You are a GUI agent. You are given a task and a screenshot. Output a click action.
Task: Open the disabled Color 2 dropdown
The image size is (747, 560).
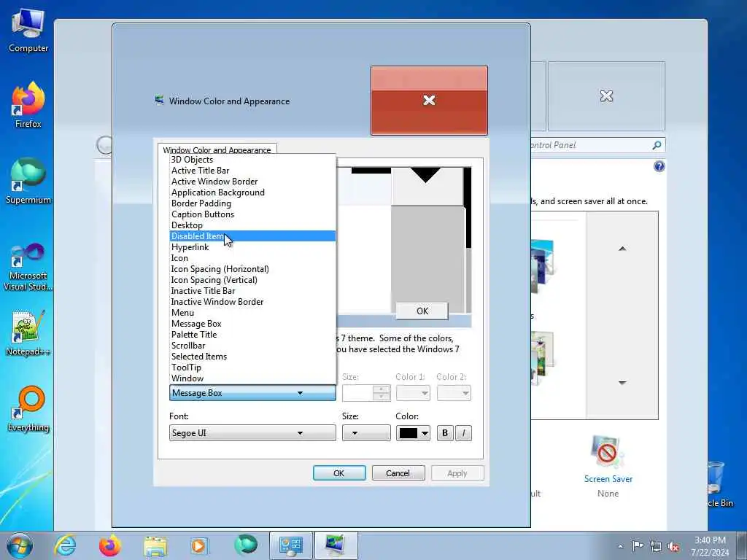tap(454, 393)
